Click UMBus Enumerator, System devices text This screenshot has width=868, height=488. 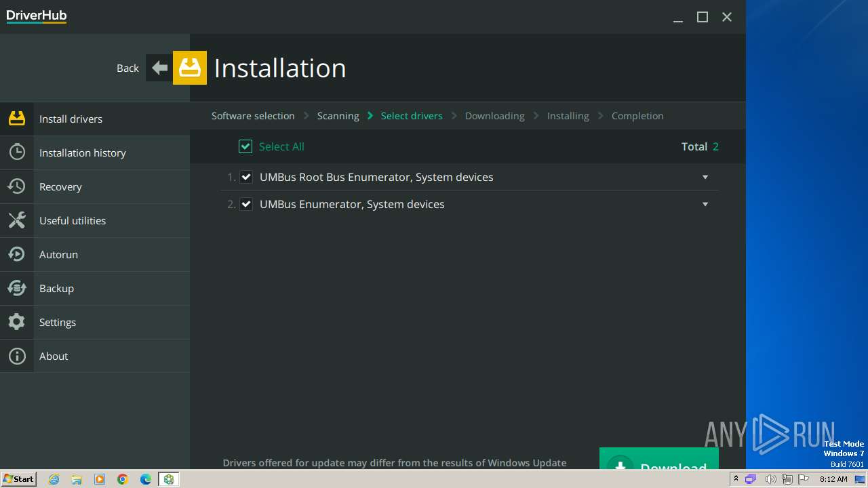pos(352,204)
